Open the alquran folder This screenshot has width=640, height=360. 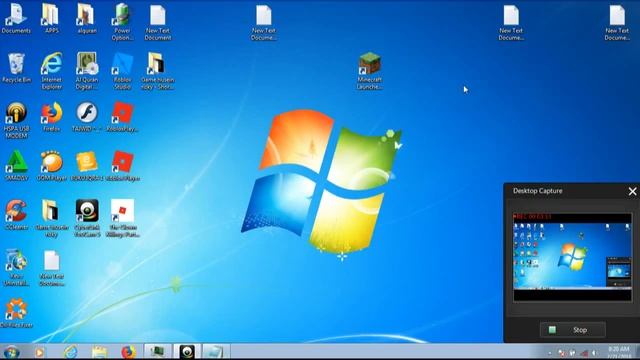coord(87,18)
